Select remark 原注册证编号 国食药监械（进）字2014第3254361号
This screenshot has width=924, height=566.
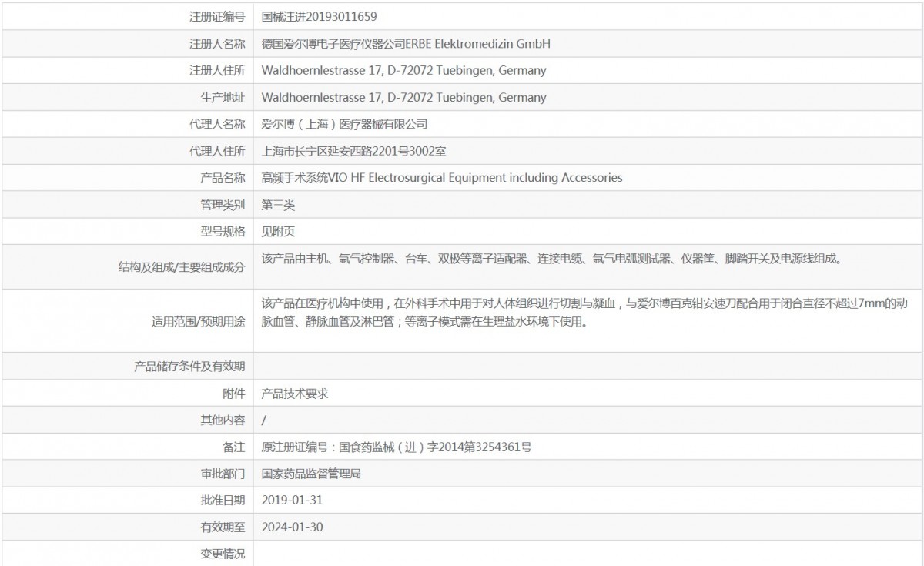[x=397, y=447]
